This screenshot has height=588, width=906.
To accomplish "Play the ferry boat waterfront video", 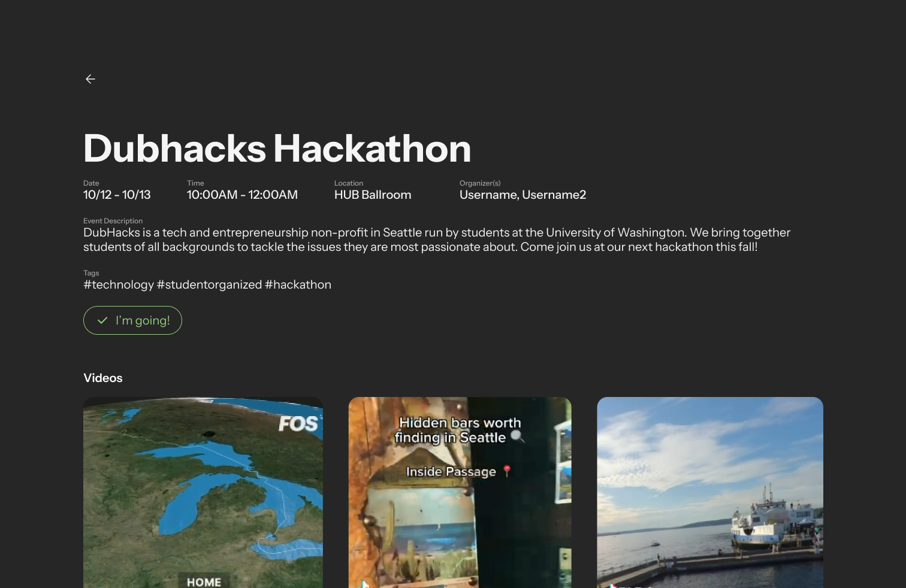I will pos(710,492).
